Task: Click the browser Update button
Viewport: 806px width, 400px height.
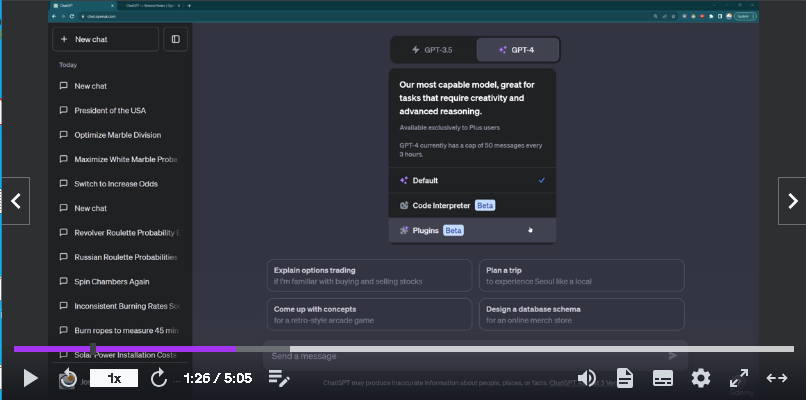Action: click(x=745, y=16)
